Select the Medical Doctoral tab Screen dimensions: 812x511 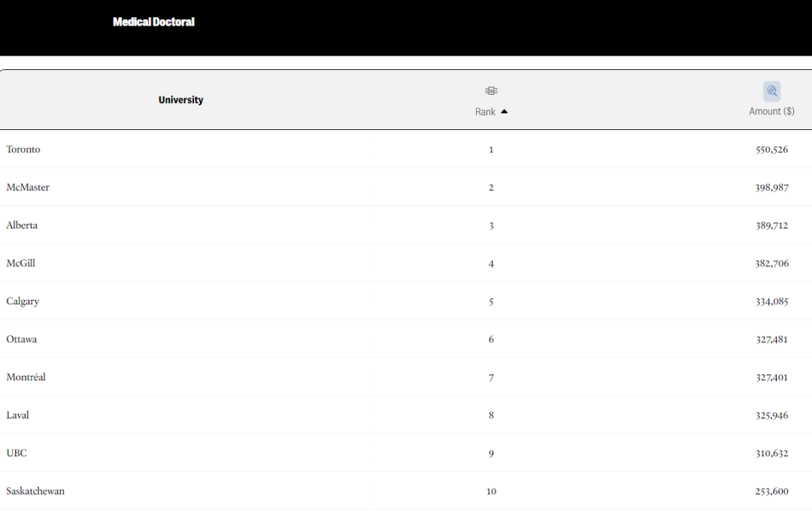pyautogui.click(x=154, y=22)
